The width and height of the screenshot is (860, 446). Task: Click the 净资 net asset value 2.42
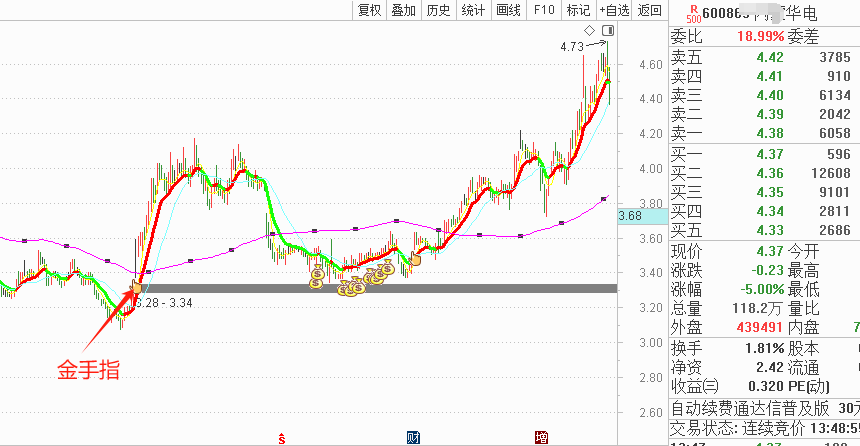(x=770, y=368)
